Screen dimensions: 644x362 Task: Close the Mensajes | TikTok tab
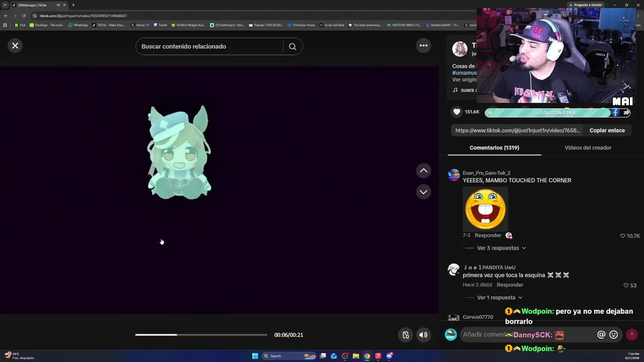pyautogui.click(x=64, y=5)
